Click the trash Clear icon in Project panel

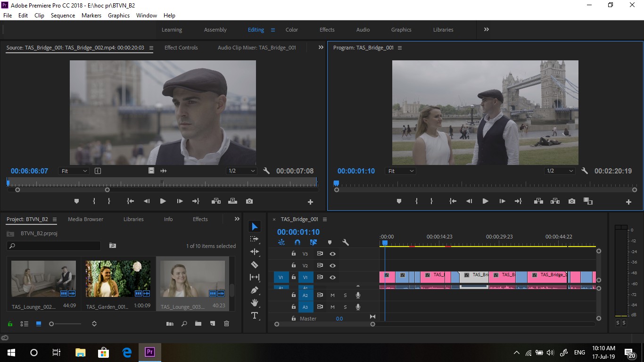226,324
